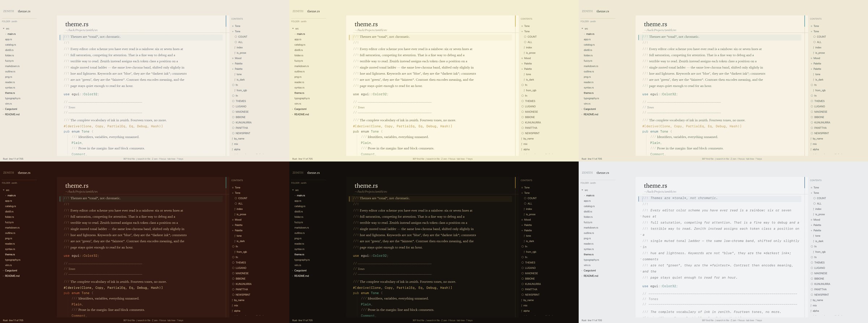Select theme.rs tab beside ZENITH in top-left beige window
This screenshot has width=868, height=323.
[x=24, y=11]
